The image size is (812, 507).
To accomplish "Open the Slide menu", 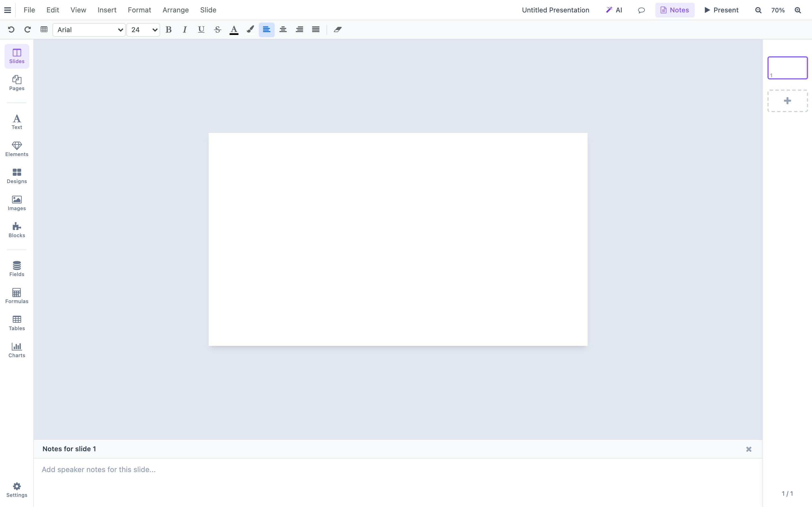I will [x=208, y=10].
